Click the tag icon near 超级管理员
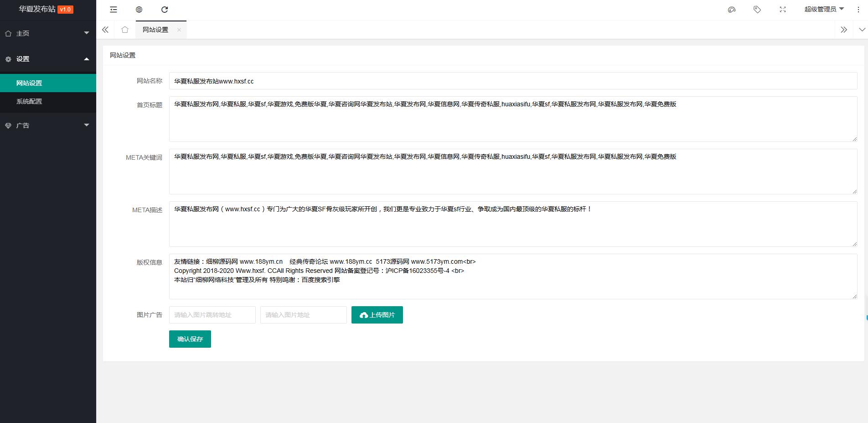The image size is (868, 423). coord(757,9)
